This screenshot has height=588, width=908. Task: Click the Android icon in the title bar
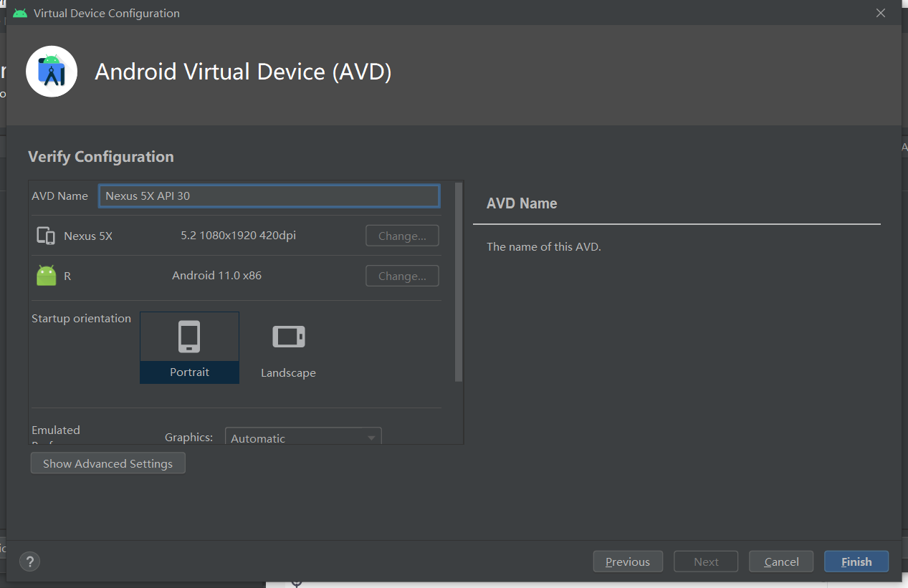pyautogui.click(x=20, y=13)
